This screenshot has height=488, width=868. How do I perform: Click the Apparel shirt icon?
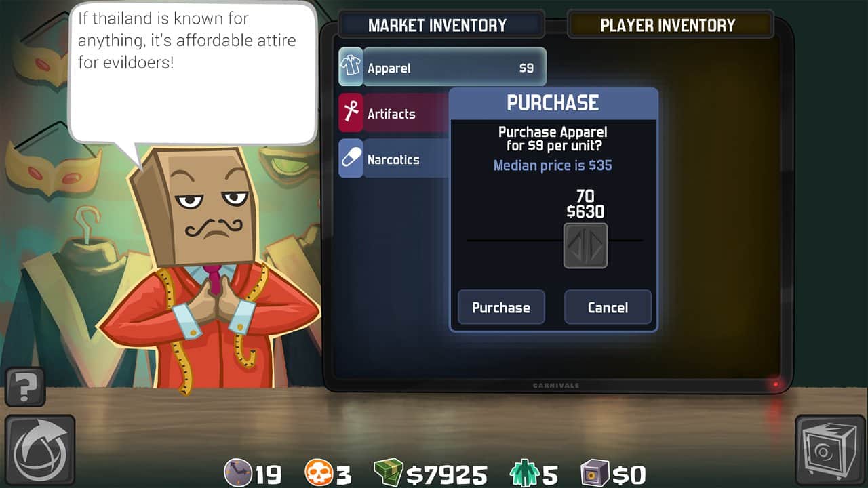tap(351, 67)
